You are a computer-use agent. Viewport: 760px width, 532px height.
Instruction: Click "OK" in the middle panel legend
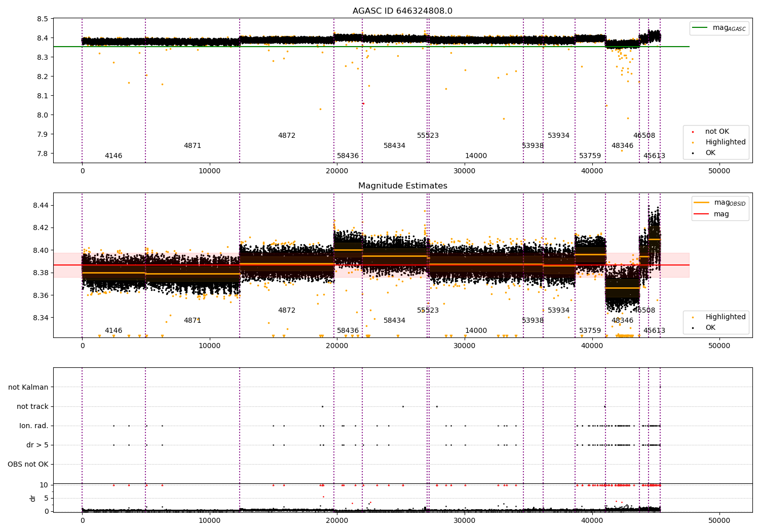[x=710, y=328]
